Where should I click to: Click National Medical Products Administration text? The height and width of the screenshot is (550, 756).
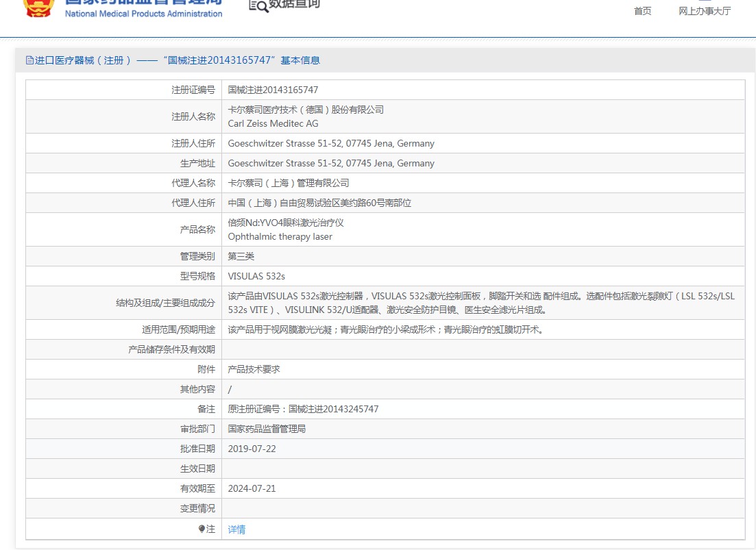[x=144, y=14]
